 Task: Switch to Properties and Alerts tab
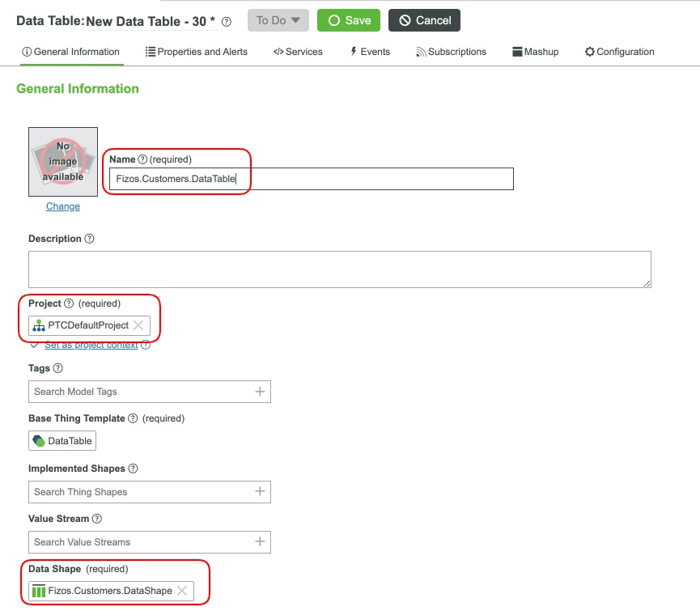pyautogui.click(x=196, y=51)
